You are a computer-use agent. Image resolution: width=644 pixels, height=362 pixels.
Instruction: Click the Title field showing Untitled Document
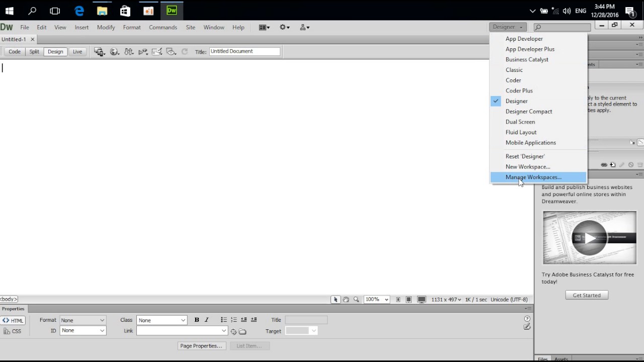coord(245,51)
